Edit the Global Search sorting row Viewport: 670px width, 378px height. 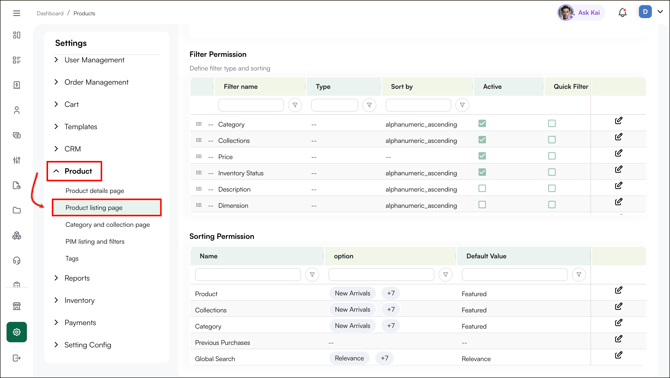(618, 355)
